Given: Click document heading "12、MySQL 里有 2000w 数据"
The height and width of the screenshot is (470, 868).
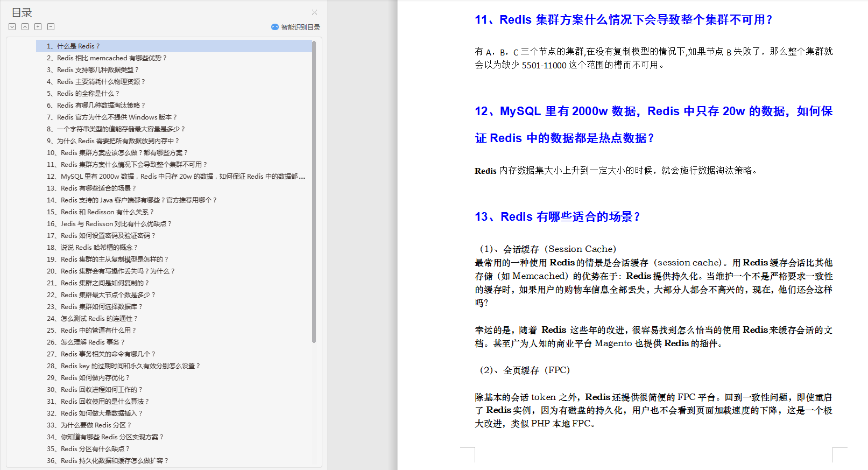Looking at the screenshot, I should (654, 124).
